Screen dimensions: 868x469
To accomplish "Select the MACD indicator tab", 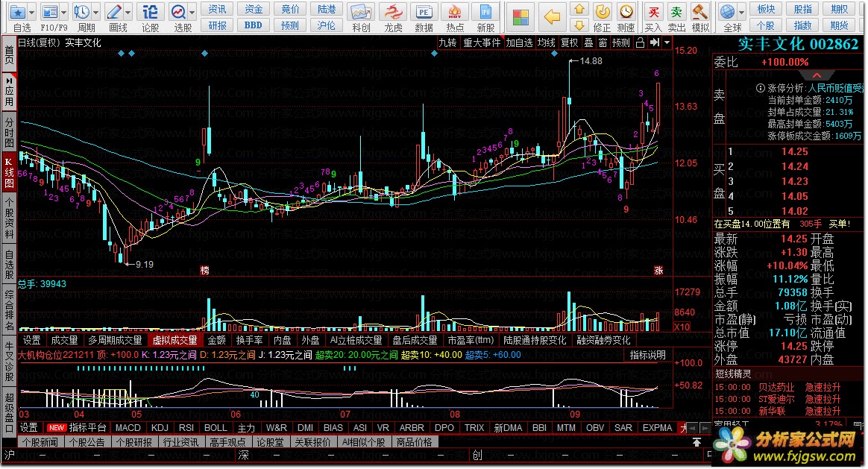I will coord(128,428).
